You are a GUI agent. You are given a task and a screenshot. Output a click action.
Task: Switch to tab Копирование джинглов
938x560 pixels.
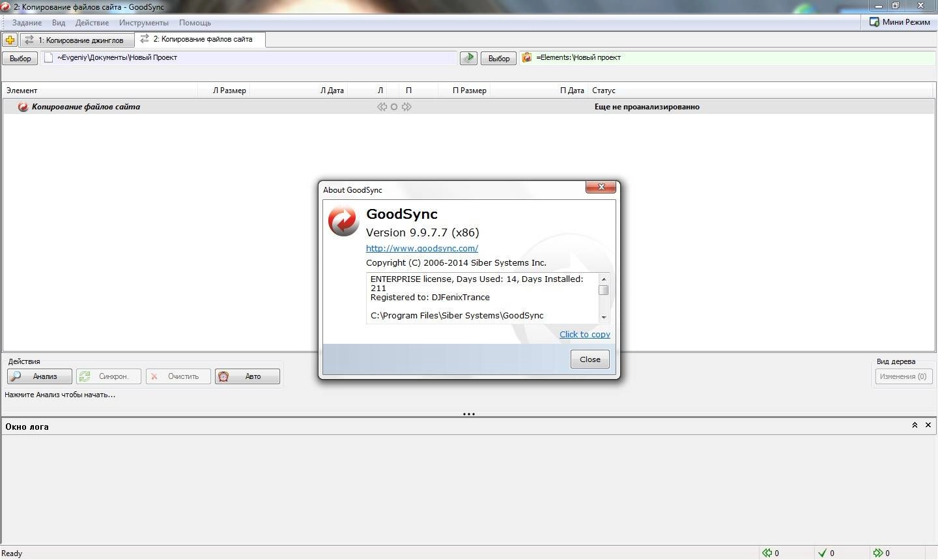(x=77, y=40)
